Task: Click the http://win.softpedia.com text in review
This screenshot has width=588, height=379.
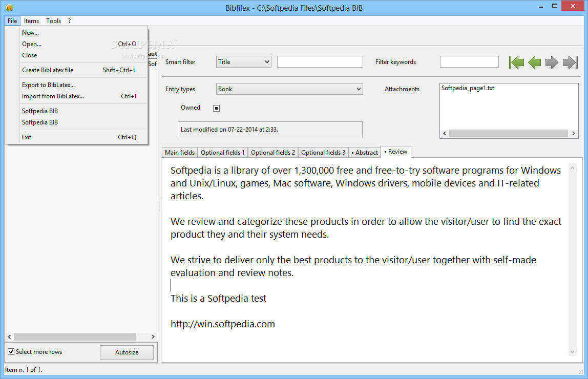Action: [x=223, y=324]
